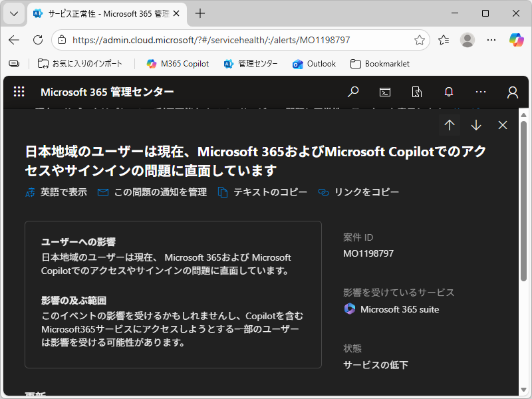
Task: Open the app launcher grid icon
Action: pyautogui.click(x=18, y=92)
